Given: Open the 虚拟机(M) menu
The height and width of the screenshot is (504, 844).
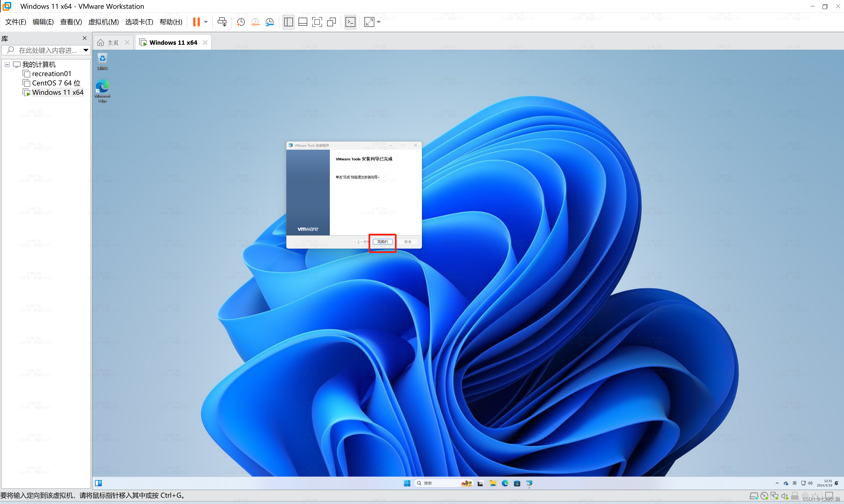Looking at the screenshot, I should [x=104, y=22].
